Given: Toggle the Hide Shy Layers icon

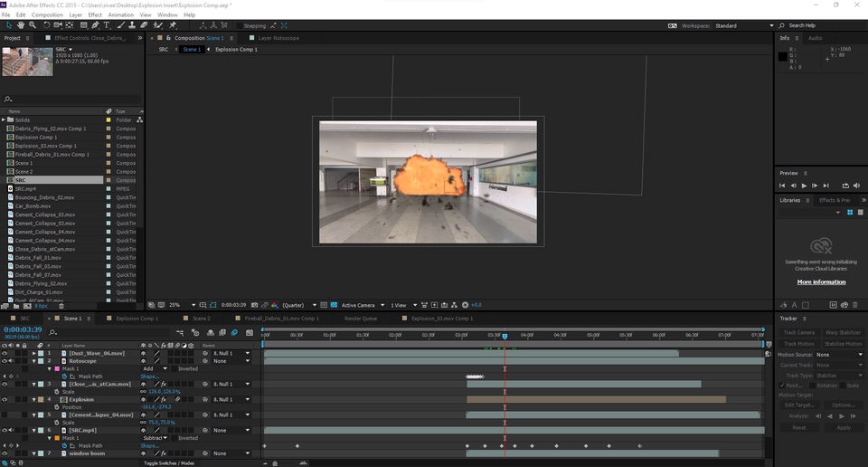Looking at the screenshot, I should (211, 332).
